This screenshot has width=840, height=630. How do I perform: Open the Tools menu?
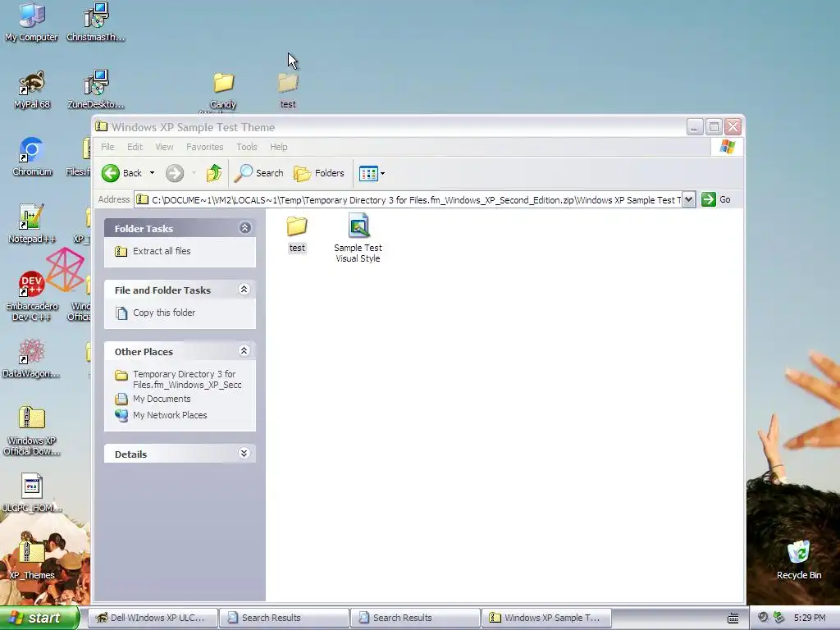coord(247,147)
